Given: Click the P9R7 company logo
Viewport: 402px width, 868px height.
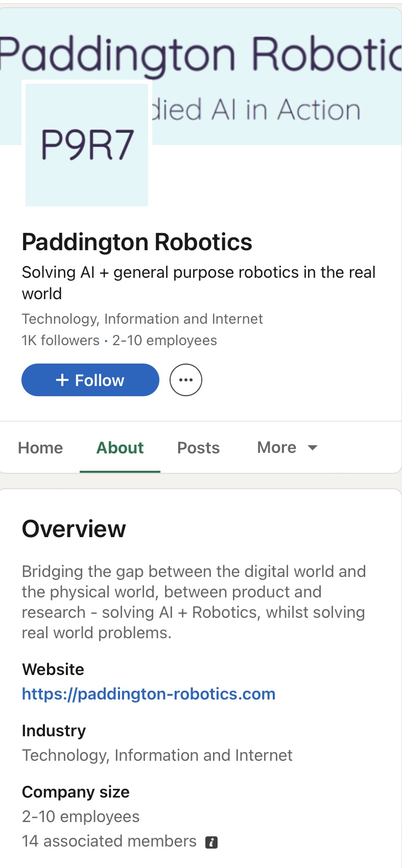Looking at the screenshot, I should [87, 144].
